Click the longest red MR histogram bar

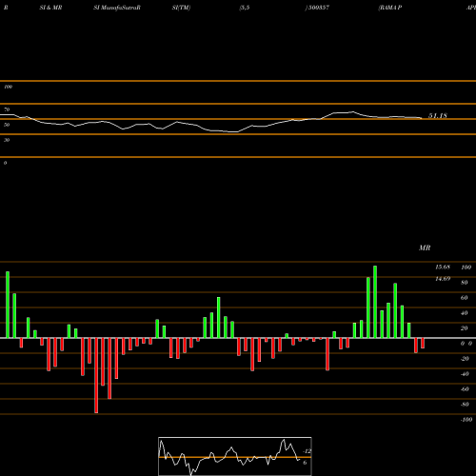tap(96, 375)
